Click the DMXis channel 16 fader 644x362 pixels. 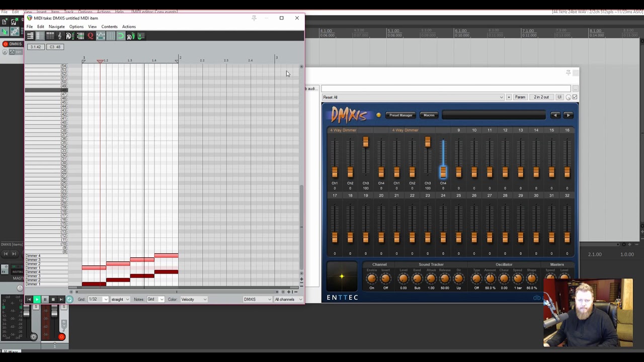click(x=567, y=172)
